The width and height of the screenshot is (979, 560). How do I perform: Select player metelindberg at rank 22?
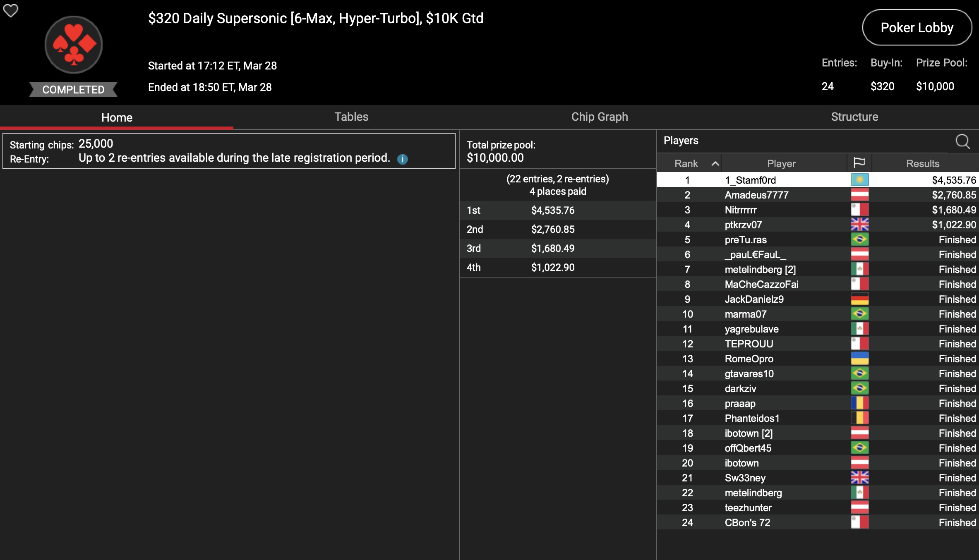pos(818,493)
